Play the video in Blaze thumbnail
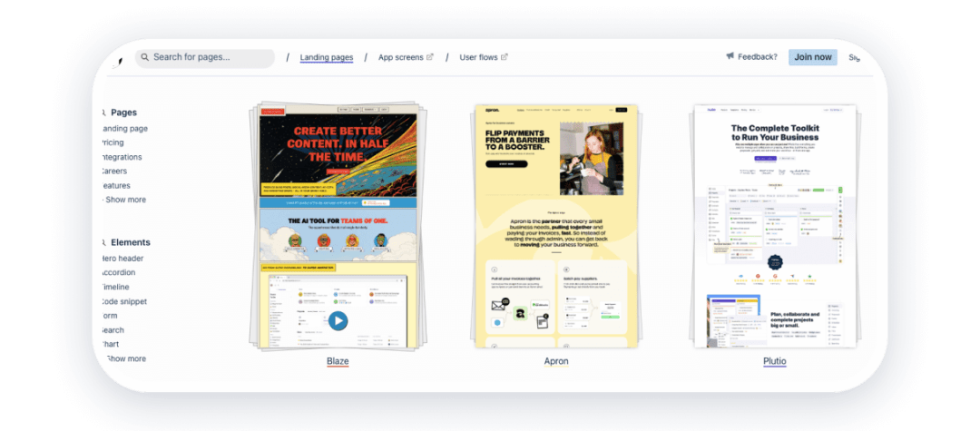The image size is (980, 431). pyautogui.click(x=338, y=320)
